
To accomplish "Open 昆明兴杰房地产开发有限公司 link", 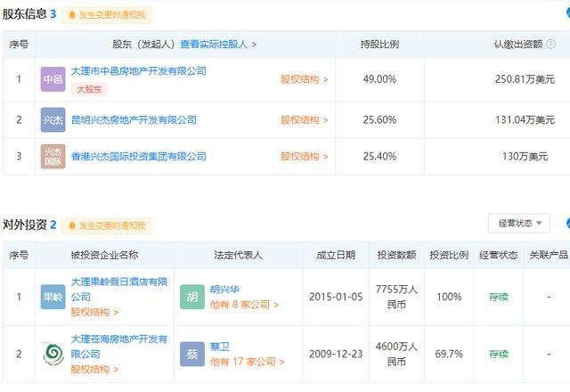I will (x=134, y=119).
